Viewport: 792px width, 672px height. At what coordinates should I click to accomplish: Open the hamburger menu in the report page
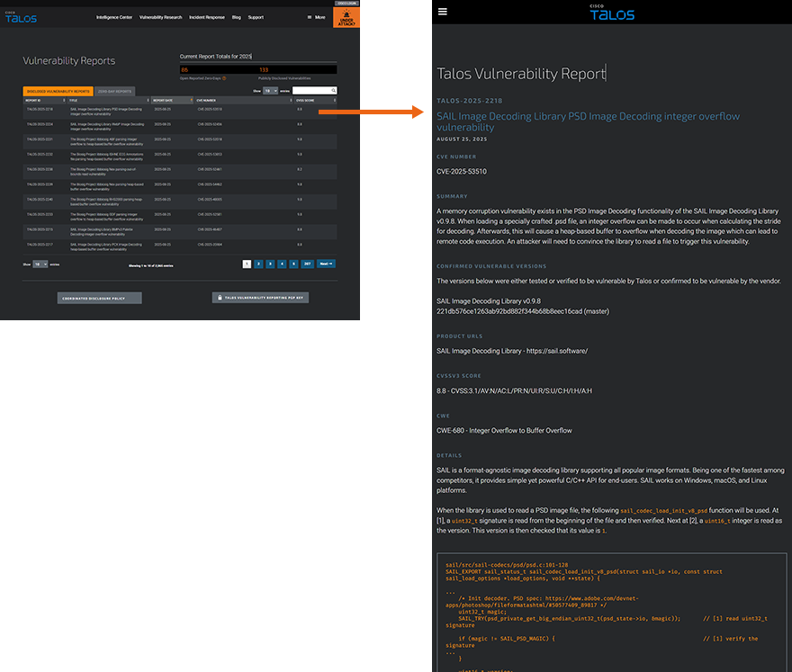(x=442, y=12)
